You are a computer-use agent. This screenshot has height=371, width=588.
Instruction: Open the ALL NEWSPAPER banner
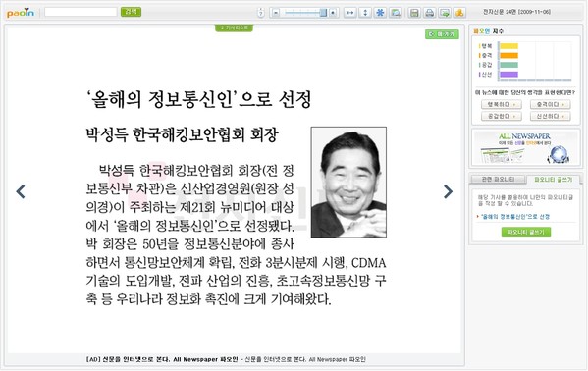525,148
